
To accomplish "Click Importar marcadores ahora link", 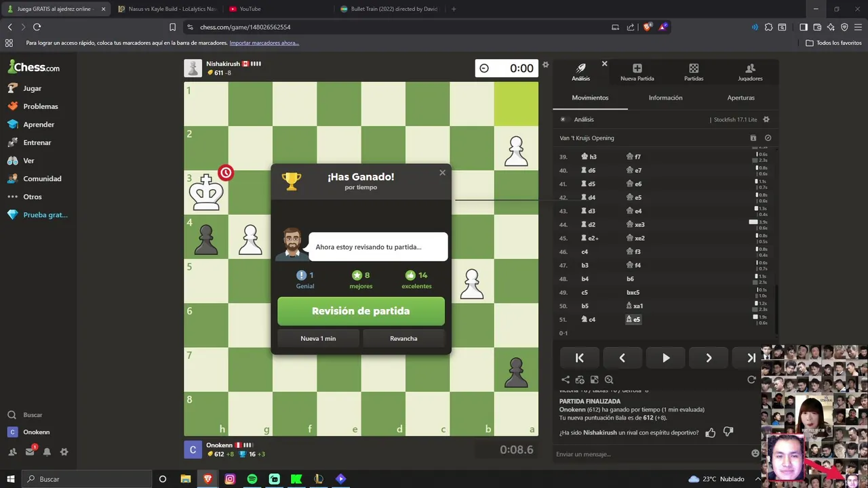I will tap(264, 43).
